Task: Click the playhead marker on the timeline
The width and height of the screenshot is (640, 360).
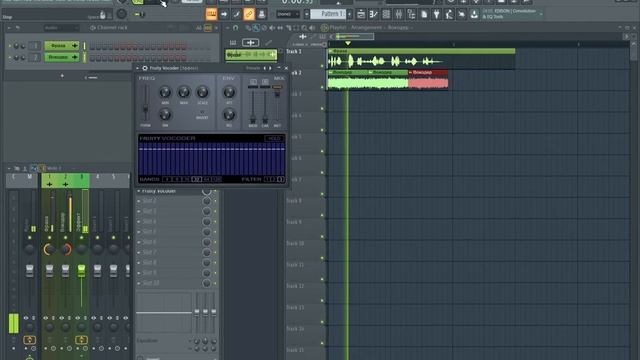Action: [x=348, y=43]
